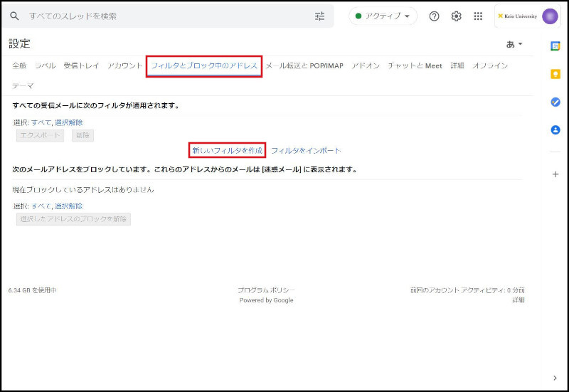Expand the side panel chevron arrow

[x=555, y=378]
